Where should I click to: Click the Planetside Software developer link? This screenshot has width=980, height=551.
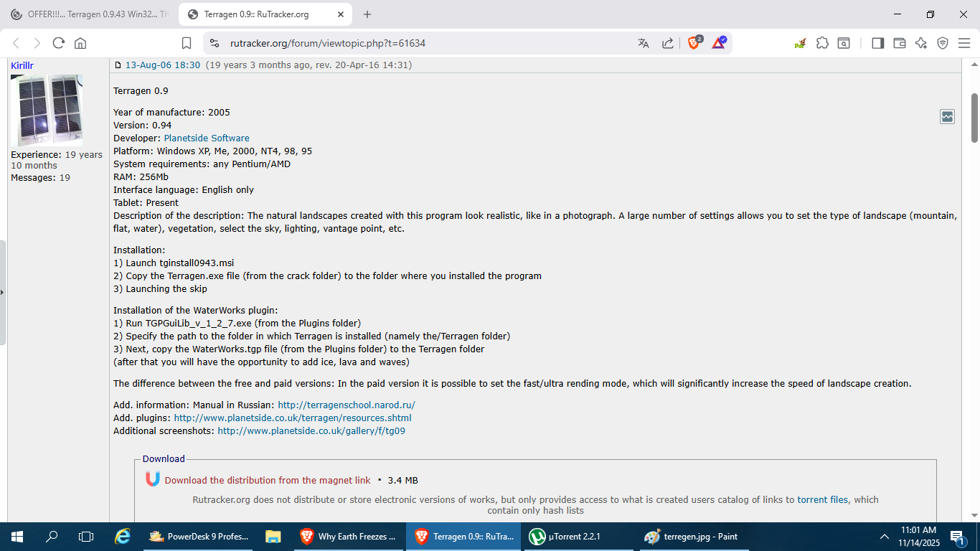pyautogui.click(x=207, y=138)
